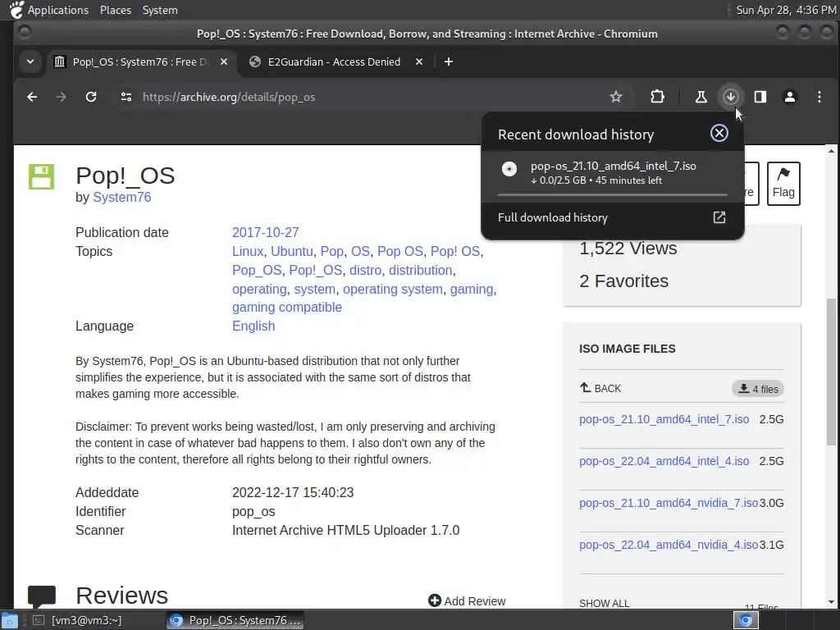Click Full download history entry
840x630 pixels.
click(x=612, y=217)
